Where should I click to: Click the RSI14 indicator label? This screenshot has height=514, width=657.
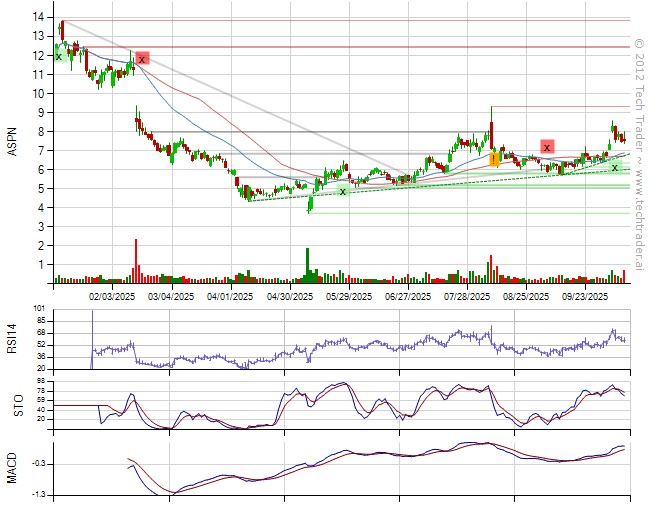12,340
